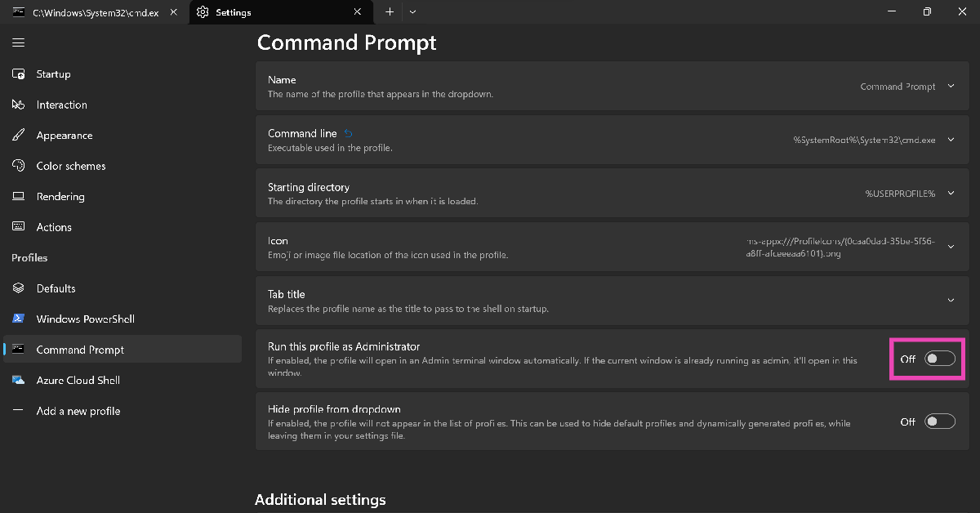Toggle Hide profile from dropdown
Image resolution: width=980 pixels, height=513 pixels.
(939, 422)
